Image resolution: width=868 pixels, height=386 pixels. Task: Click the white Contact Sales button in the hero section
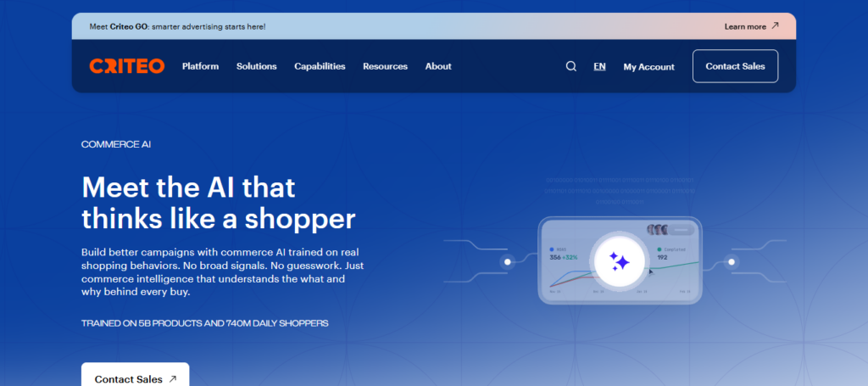135,374
